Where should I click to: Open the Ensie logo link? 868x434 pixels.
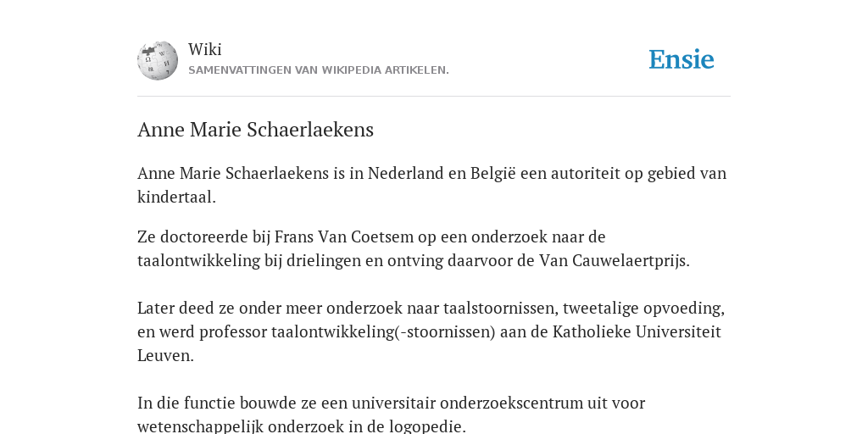(x=682, y=60)
